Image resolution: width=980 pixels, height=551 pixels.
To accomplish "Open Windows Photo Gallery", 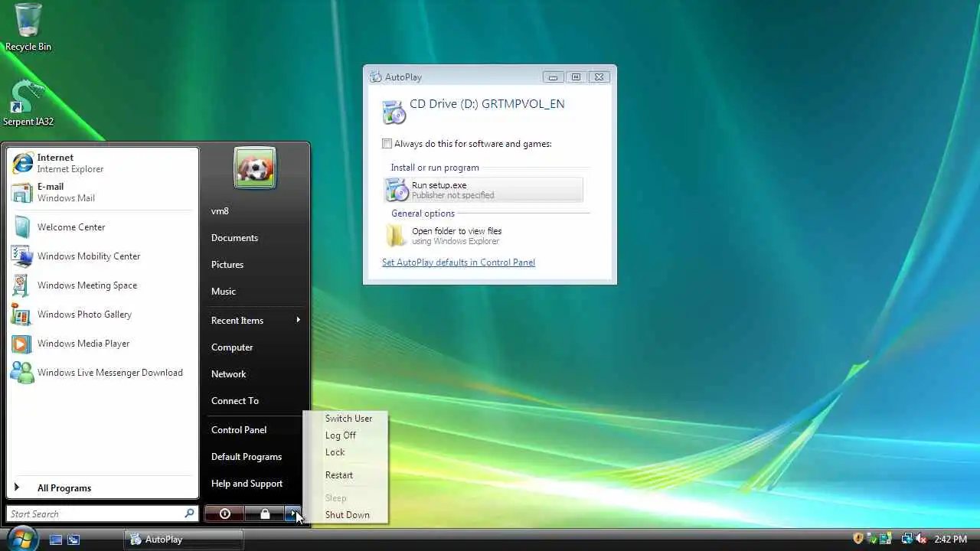I will pyautogui.click(x=103, y=315).
